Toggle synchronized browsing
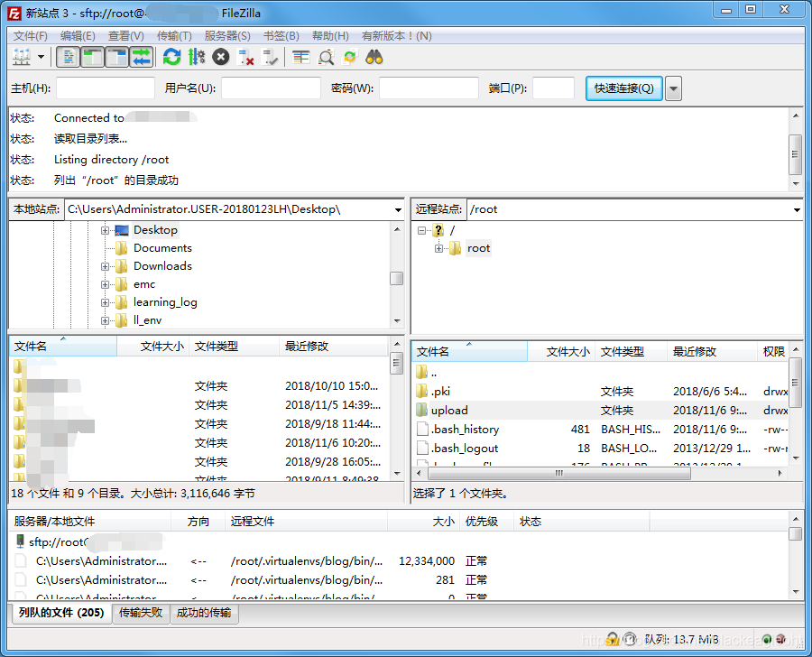The image size is (812, 657). tap(350, 57)
